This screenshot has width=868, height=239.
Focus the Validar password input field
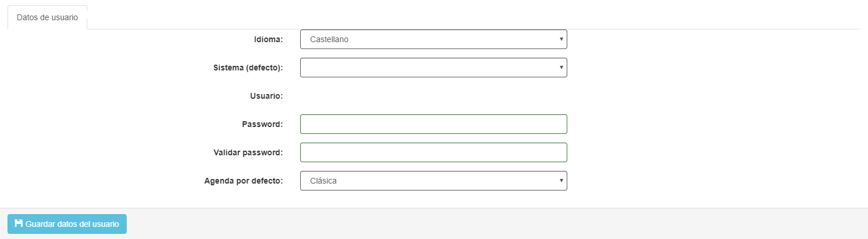(x=433, y=152)
